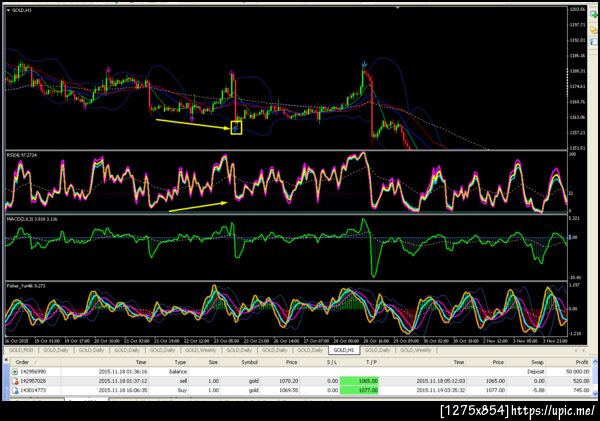
Task: Click the chart shift triangle marker at top
Action: [398, 7]
